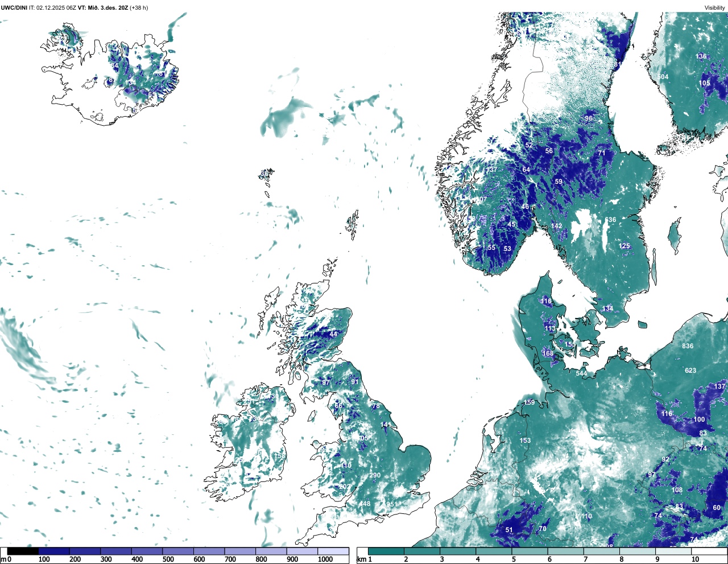
Task: Click the "504" visibility value in Finland
Action: point(663,77)
